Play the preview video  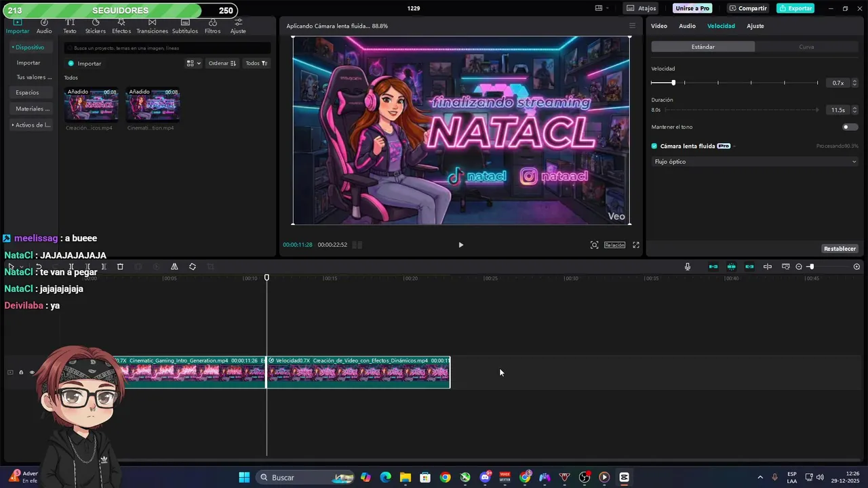point(460,245)
